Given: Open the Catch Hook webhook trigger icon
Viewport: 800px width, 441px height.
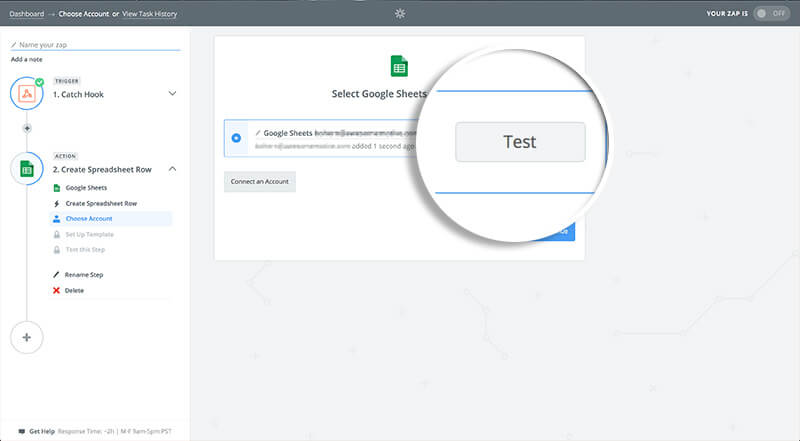Looking at the screenshot, I should click(27, 93).
